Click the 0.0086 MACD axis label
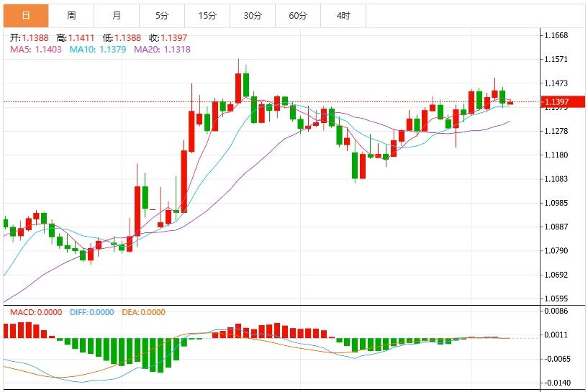Viewport: 588px width, 392px height. coord(559,311)
